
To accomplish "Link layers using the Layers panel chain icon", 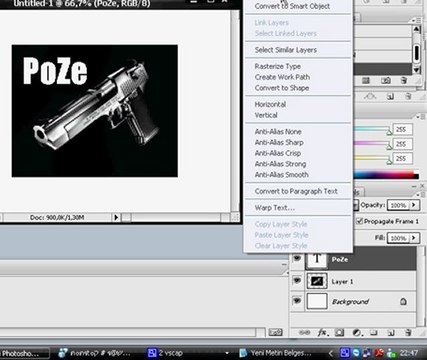I will click(x=304, y=332).
